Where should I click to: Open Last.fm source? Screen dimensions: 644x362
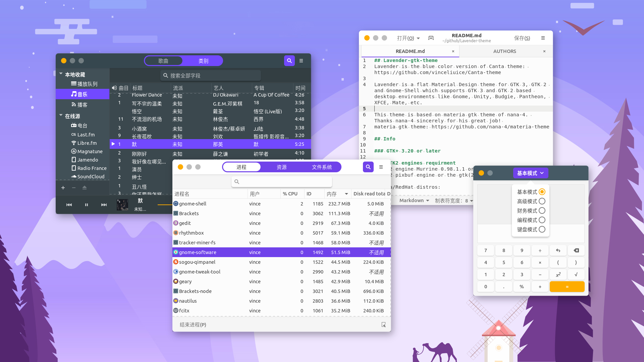click(x=83, y=135)
